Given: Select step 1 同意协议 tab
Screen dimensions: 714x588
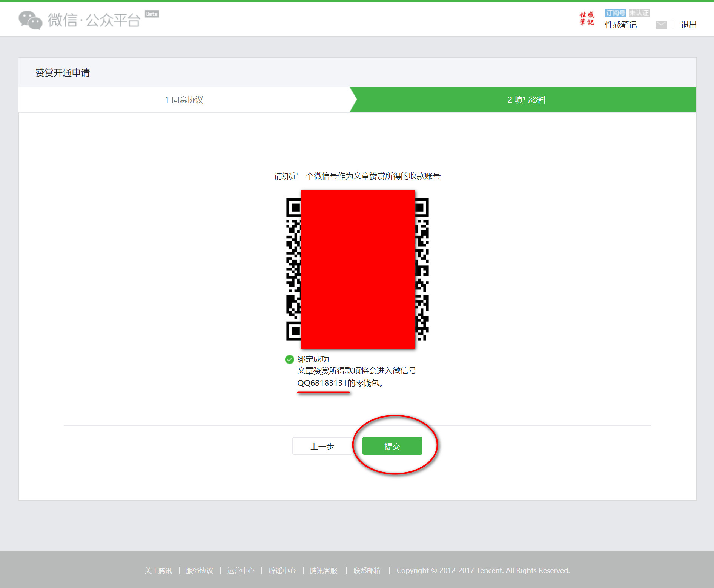Looking at the screenshot, I should tap(184, 100).
